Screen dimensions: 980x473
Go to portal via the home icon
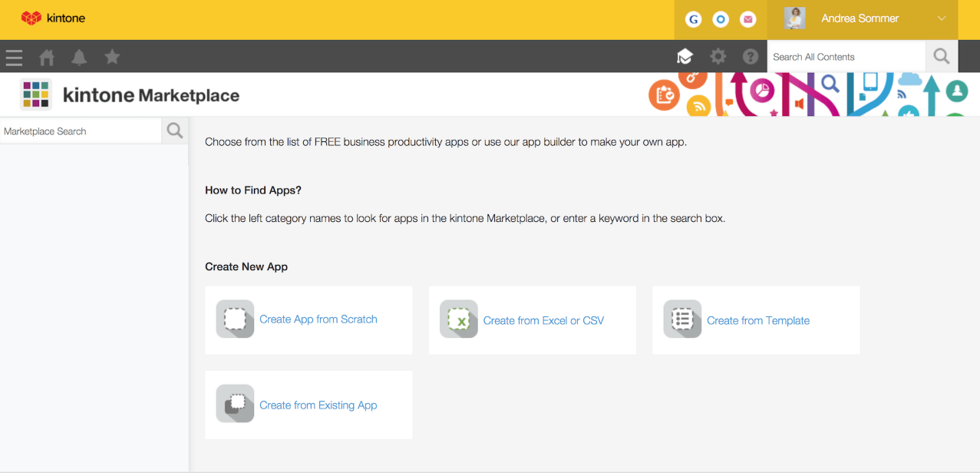47,57
